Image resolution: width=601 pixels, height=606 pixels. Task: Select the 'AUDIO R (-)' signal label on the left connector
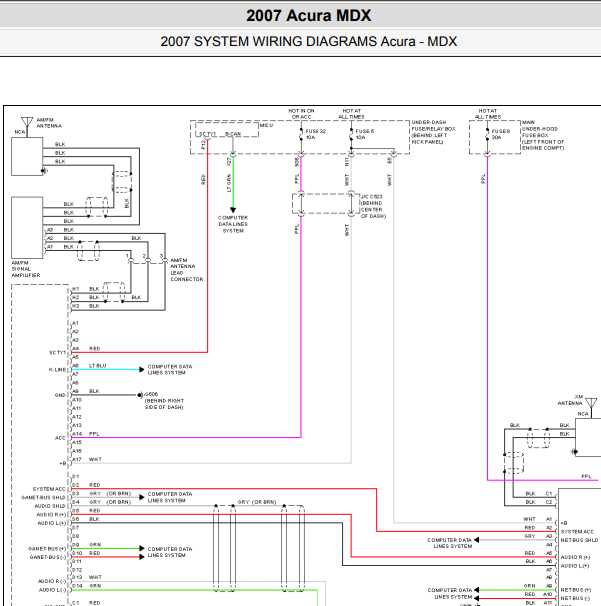pos(52,581)
